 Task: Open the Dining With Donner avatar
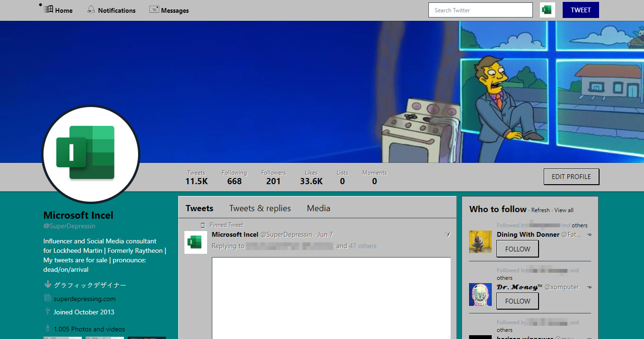[x=480, y=242]
